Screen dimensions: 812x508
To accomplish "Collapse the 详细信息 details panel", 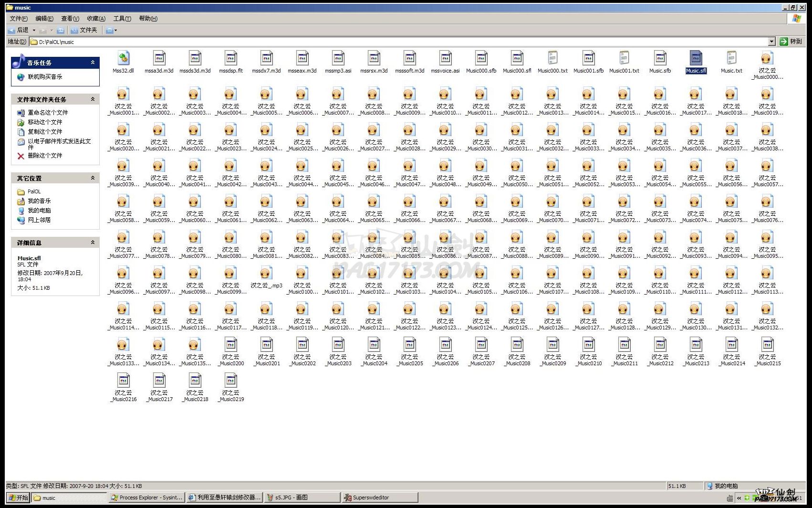I will (x=93, y=243).
